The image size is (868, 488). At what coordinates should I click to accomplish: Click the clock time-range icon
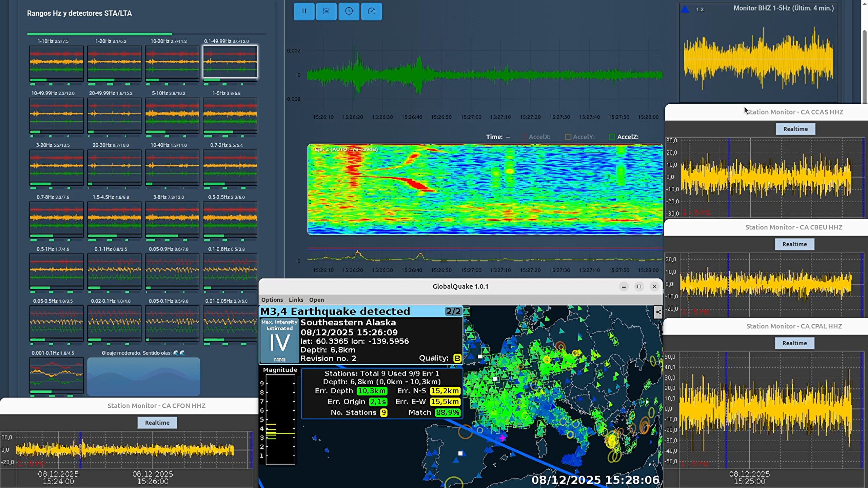coord(349,11)
